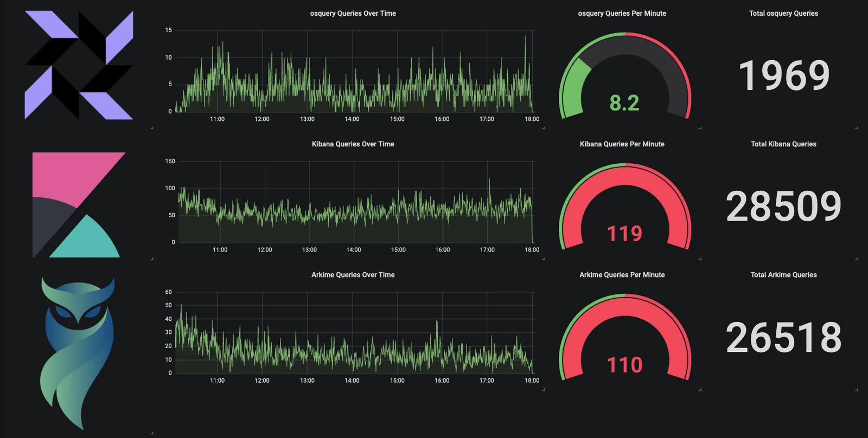Viewport: 868px width, 438px height.
Task: Click the 60 y-axis label on Arkime graph
Action: point(169,292)
